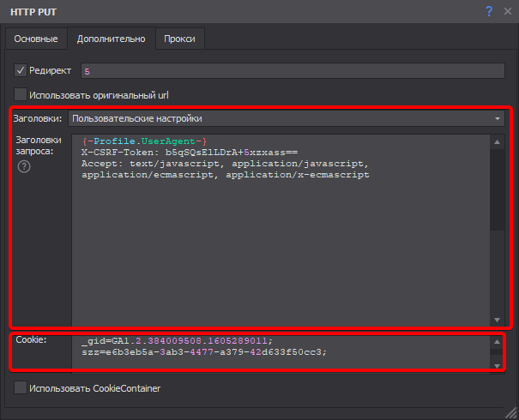The height and width of the screenshot is (420, 519).
Task: Click the _gid=GA1 cookie line
Action: 177,341
